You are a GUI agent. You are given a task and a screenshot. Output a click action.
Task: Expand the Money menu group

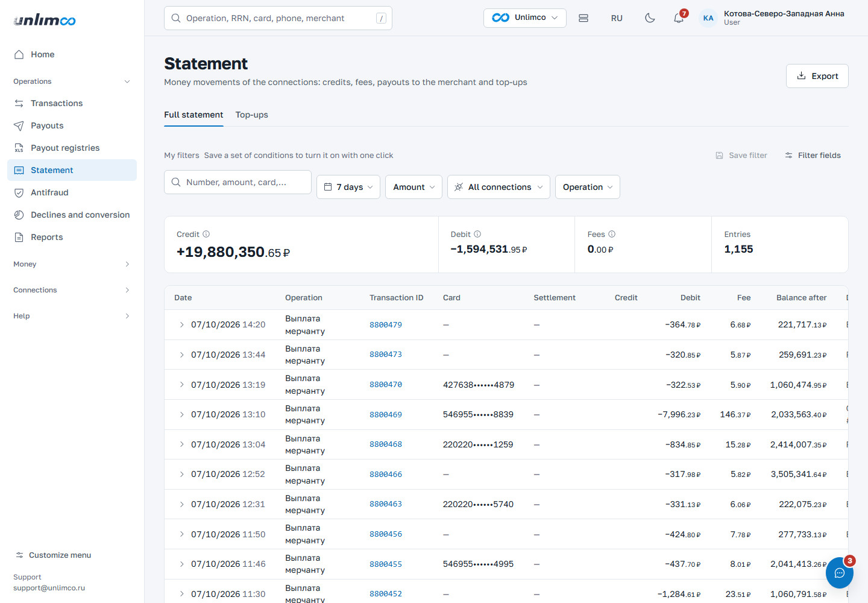(72, 264)
